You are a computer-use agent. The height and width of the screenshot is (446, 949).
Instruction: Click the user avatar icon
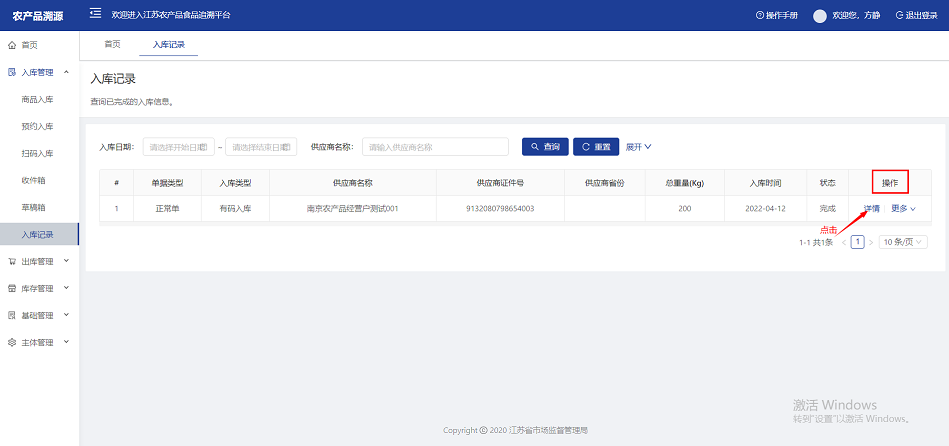coord(820,16)
